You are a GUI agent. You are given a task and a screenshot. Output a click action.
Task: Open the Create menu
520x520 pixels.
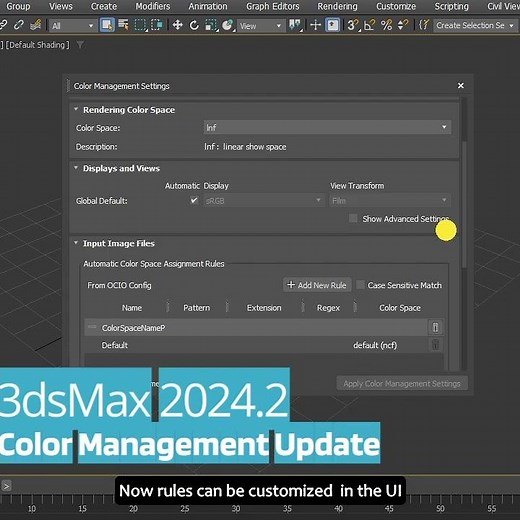click(104, 6)
